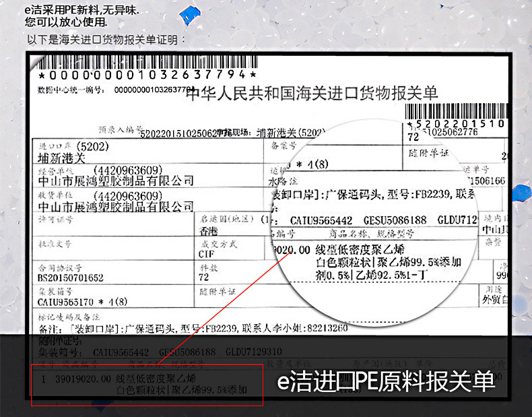Click the document title '中华人民共和国海关进口货物报关单'
The image size is (532, 417).
[x=312, y=93]
